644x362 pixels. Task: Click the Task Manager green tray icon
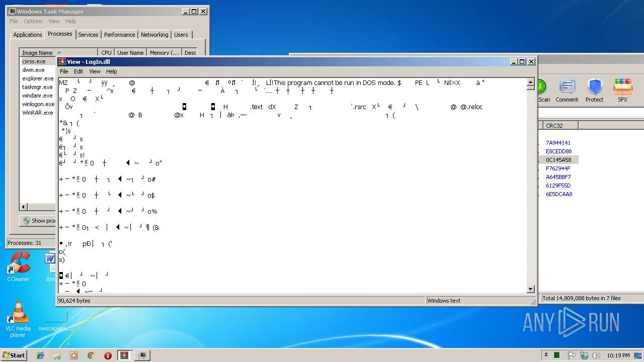[x=557, y=355]
